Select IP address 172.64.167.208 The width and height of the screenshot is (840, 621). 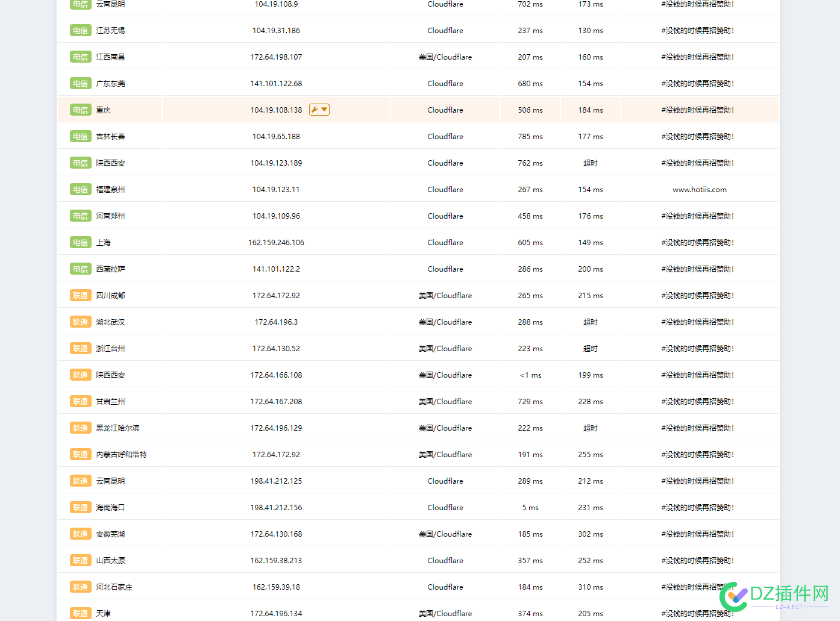coord(276,402)
